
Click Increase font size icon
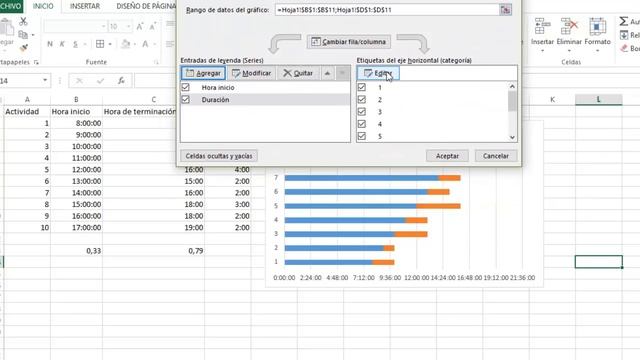[x=140, y=27]
